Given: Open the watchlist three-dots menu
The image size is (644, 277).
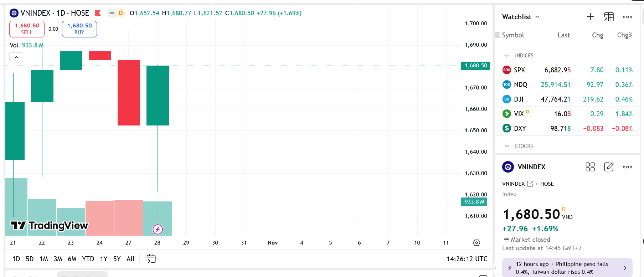Looking at the screenshot, I should [627, 17].
